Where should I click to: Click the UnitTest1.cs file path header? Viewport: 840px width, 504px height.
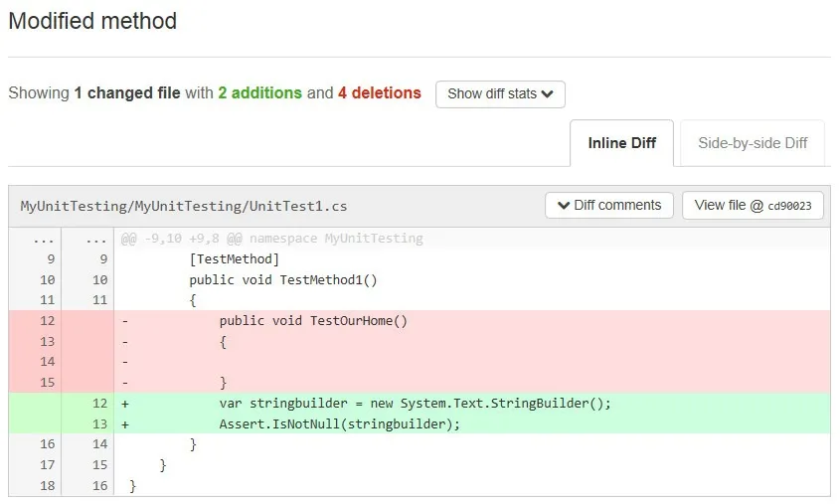coord(184,207)
